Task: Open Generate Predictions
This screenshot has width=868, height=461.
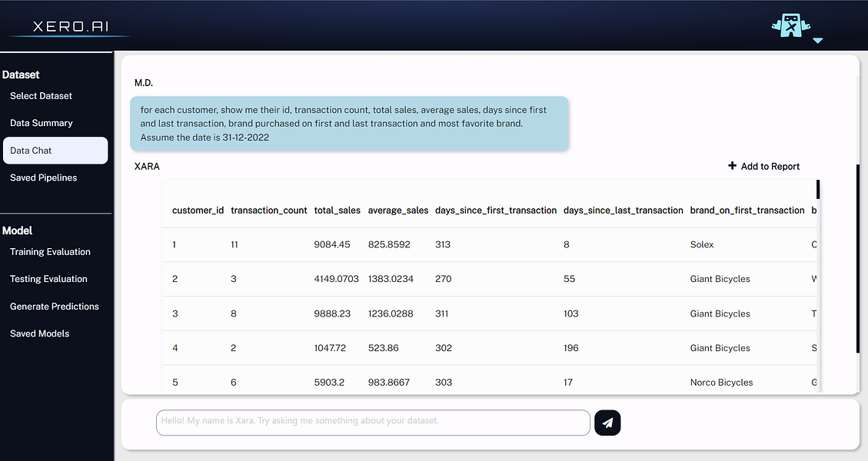Action: pyautogui.click(x=54, y=306)
